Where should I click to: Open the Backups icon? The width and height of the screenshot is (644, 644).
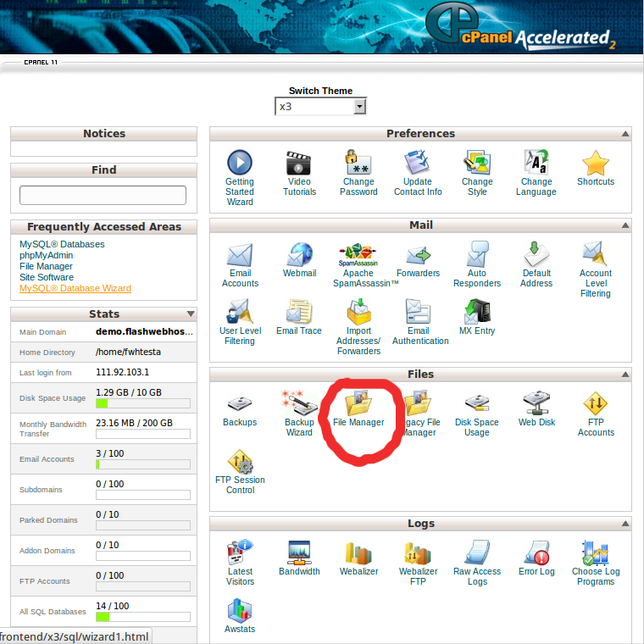(240, 404)
